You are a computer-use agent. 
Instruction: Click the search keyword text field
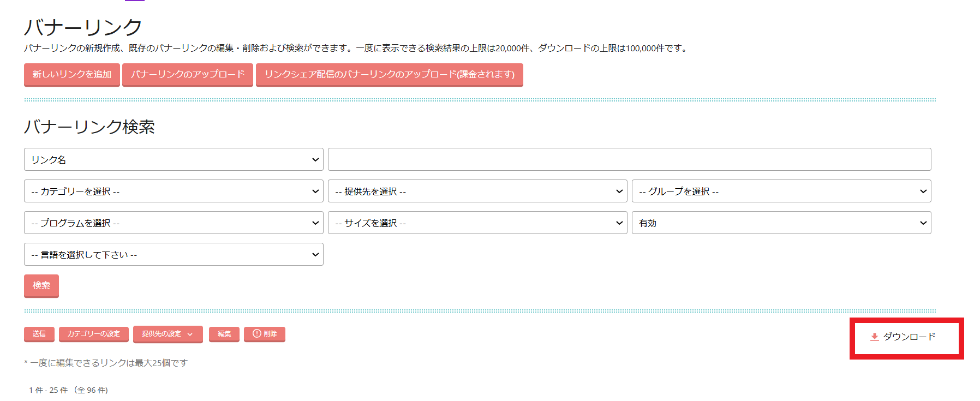[x=629, y=159]
